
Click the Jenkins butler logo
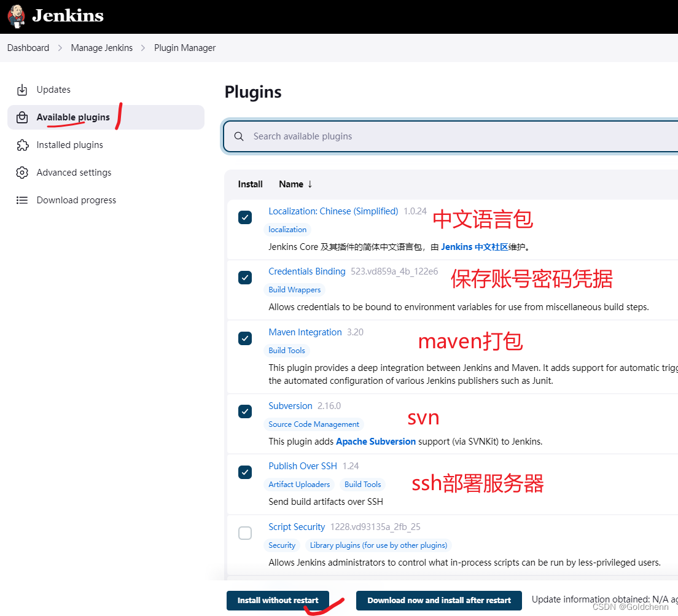tap(15, 17)
